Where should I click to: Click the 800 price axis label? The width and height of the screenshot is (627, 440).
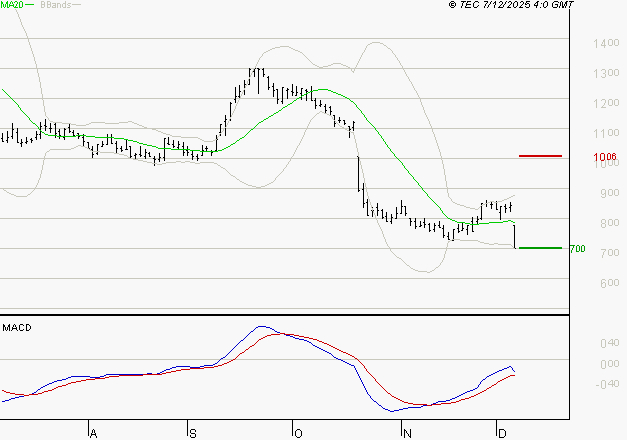[609, 223]
